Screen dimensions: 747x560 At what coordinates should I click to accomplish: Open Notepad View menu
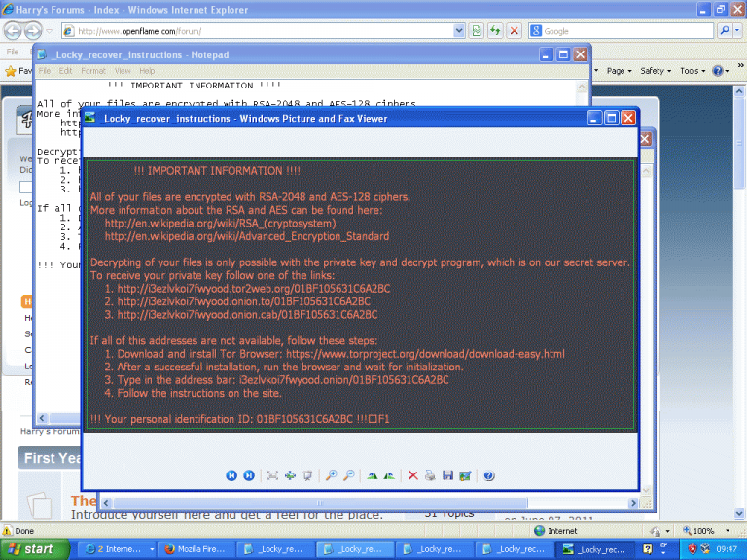(123, 71)
